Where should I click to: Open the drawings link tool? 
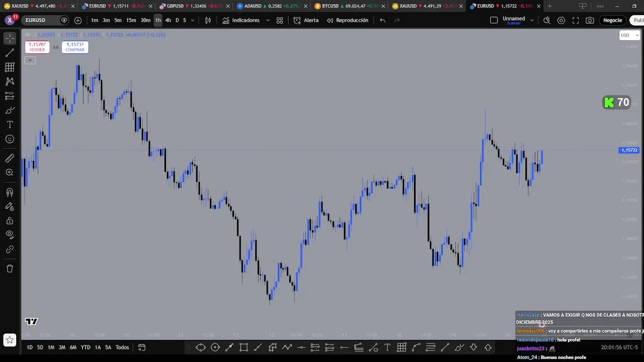[10, 249]
